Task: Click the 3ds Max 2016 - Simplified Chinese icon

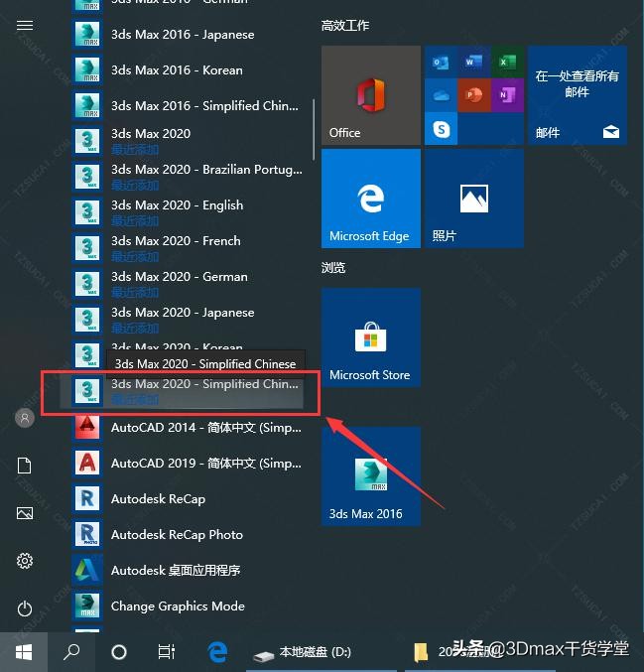Action: click(87, 105)
